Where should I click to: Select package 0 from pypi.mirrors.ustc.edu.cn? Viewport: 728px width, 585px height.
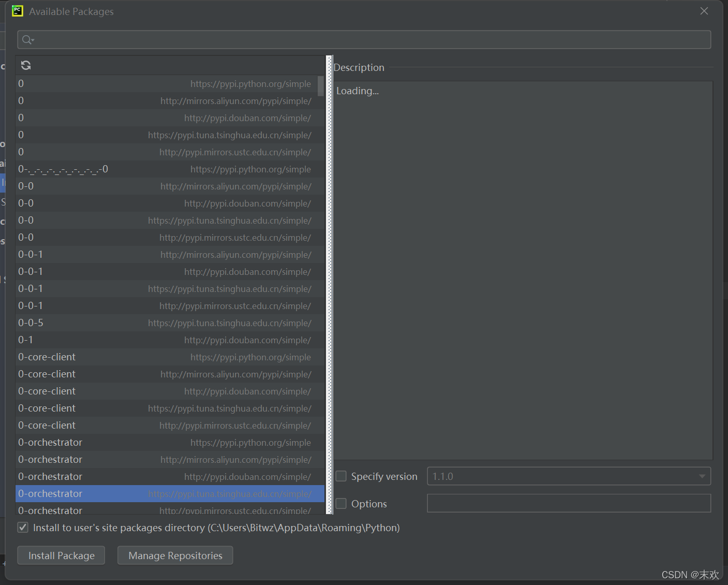pyautogui.click(x=170, y=152)
